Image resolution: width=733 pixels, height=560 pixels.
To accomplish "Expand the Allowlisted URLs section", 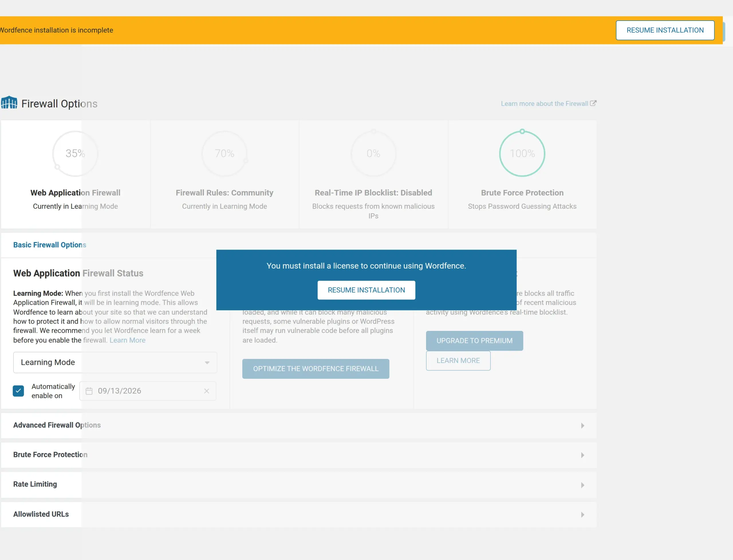I will pos(299,514).
